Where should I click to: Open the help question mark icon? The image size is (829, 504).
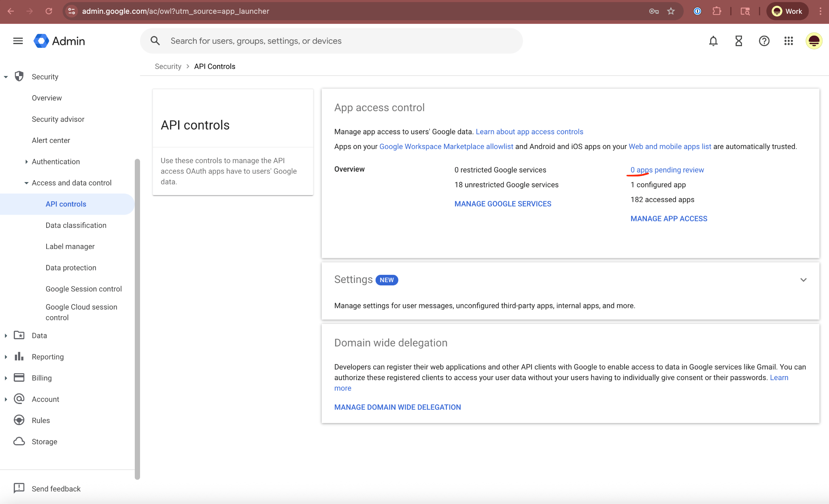click(764, 41)
